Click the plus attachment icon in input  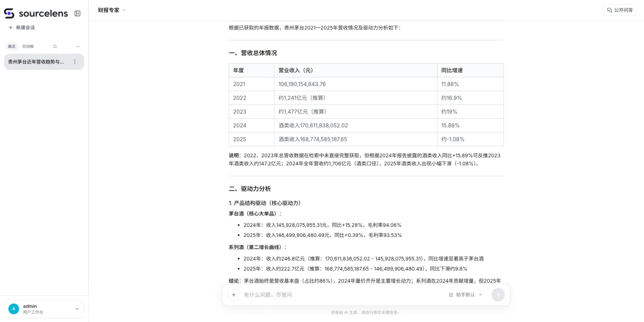[x=234, y=295]
